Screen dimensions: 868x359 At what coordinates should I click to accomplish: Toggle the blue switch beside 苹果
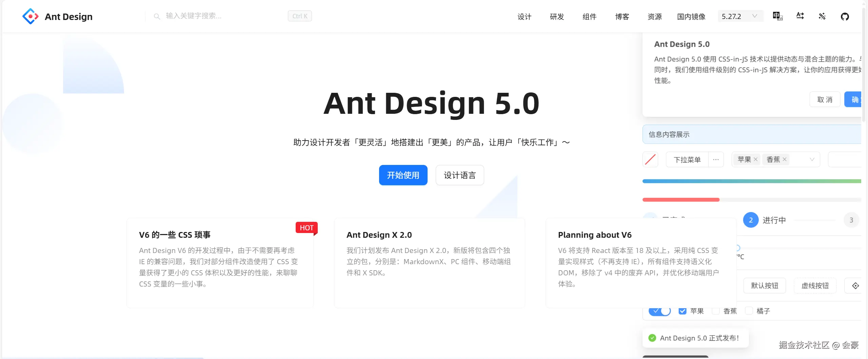pyautogui.click(x=659, y=311)
